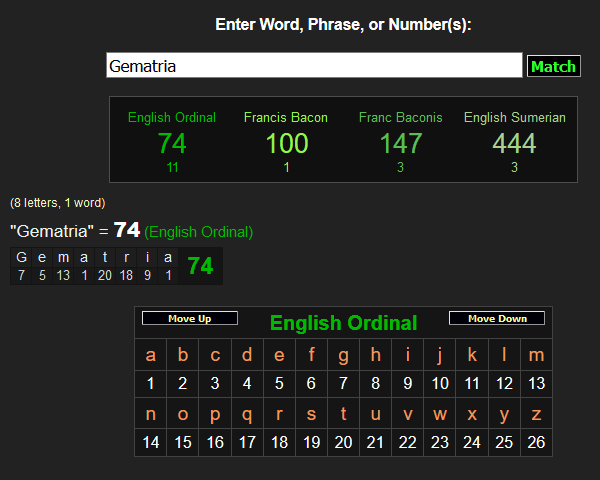
Task: Click the green '(English Ordinal)' label after 74
Action: click(x=199, y=232)
